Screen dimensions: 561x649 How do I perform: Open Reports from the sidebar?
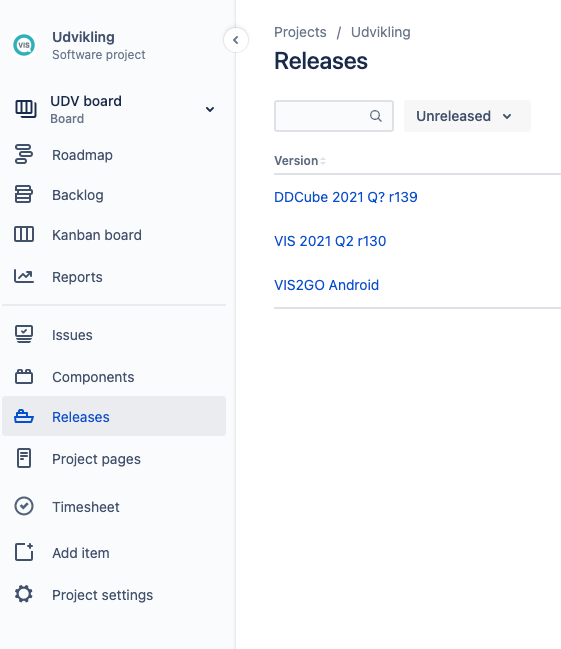click(x=114, y=277)
